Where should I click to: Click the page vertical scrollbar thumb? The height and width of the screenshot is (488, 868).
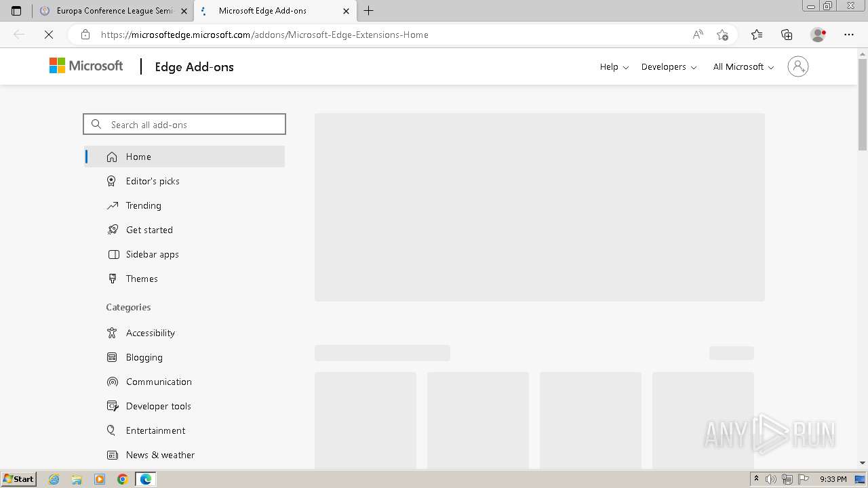[863, 104]
